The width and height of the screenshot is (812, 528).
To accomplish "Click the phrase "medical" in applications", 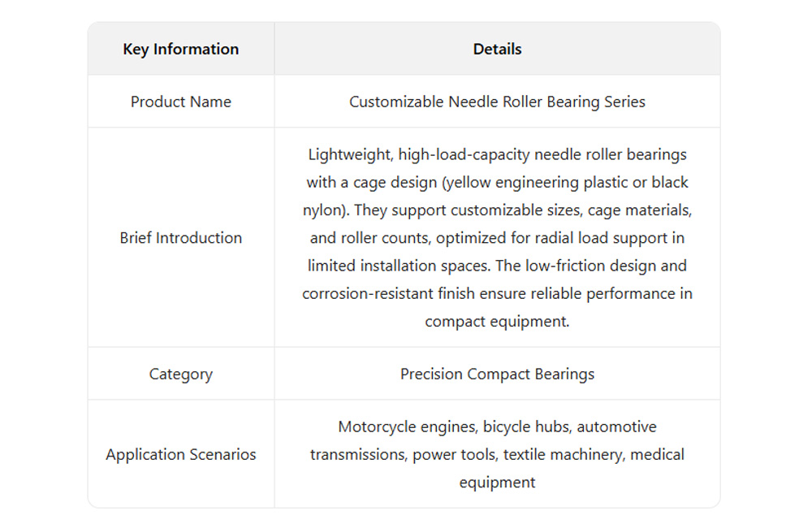I will 657,455.
